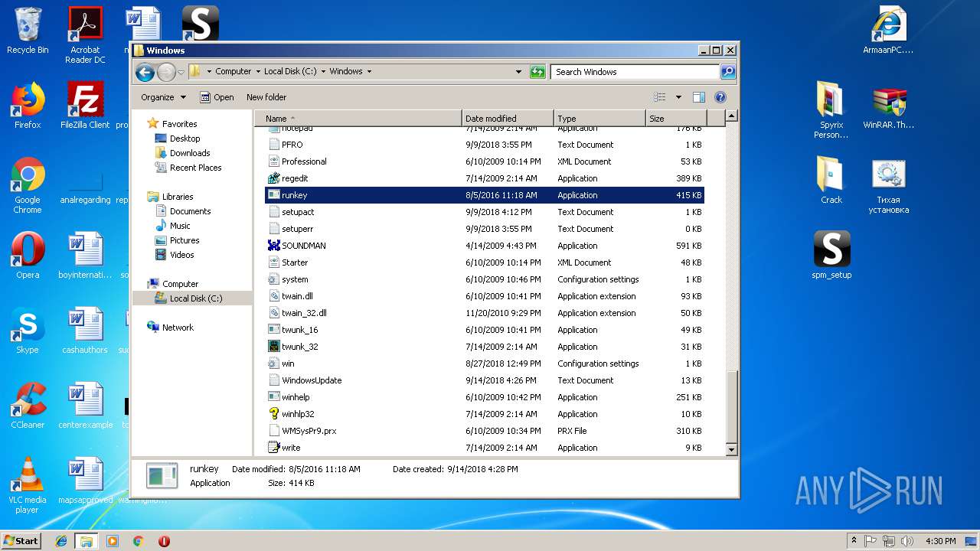Open the Recycle Bin desktop icon
This screenshot has width=980, height=551.
[x=28, y=31]
